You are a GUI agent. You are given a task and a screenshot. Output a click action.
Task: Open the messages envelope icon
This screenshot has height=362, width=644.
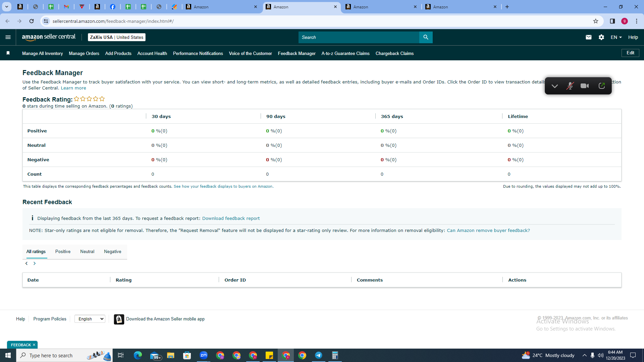click(x=588, y=37)
